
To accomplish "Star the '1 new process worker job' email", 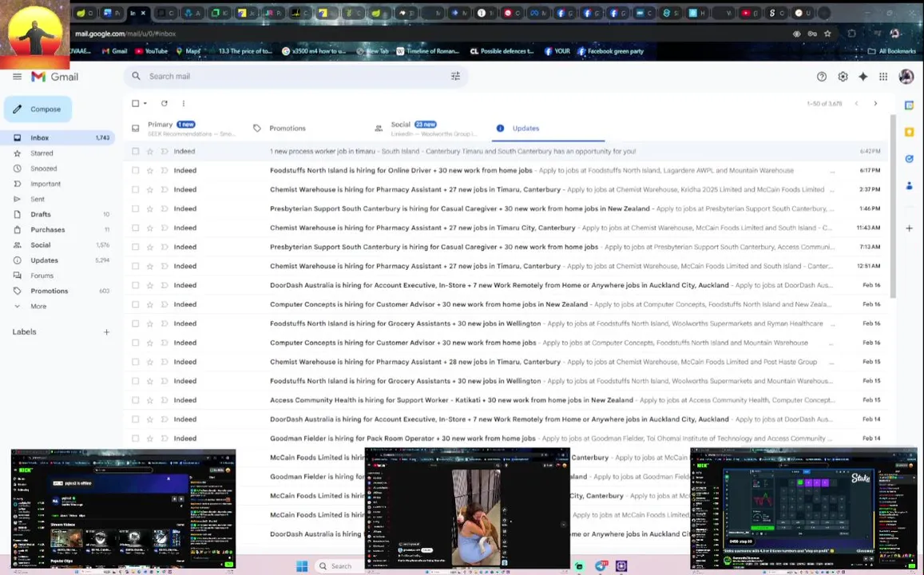I will [x=149, y=152].
